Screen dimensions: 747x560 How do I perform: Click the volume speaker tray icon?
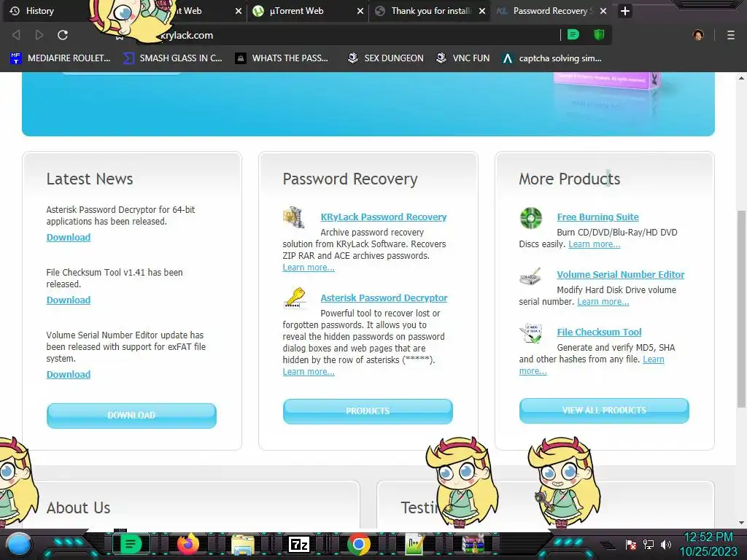click(666, 544)
